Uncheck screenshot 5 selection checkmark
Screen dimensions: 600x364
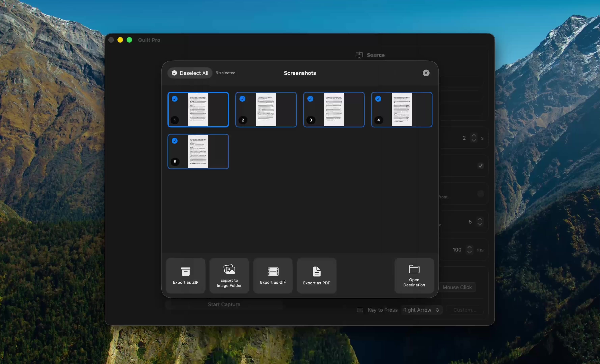click(x=175, y=141)
